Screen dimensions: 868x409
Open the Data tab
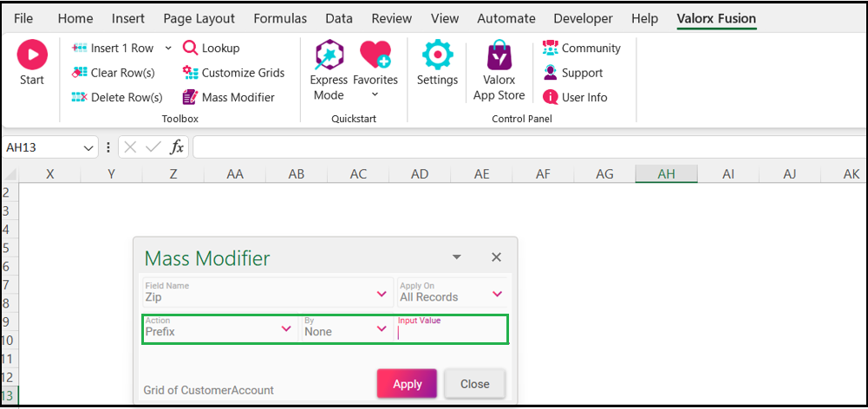point(339,18)
